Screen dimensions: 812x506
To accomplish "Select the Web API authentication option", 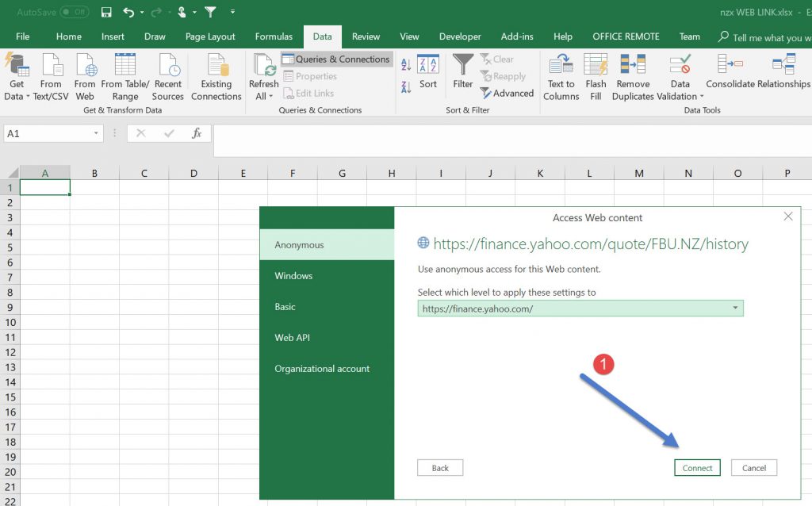I will point(292,338).
